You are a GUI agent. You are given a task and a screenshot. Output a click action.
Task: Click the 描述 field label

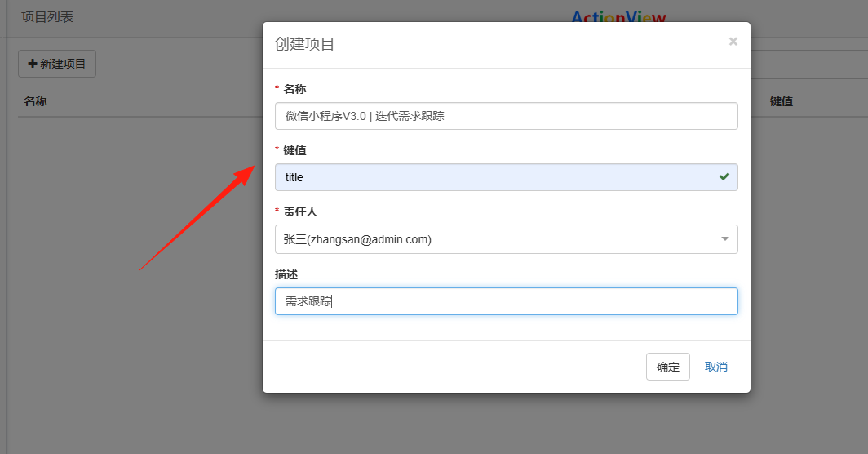click(x=286, y=274)
